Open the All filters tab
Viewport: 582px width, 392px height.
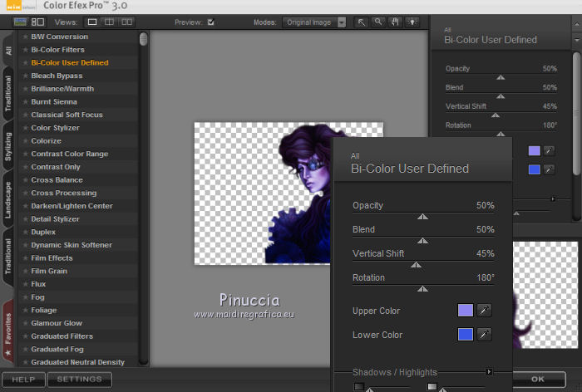(8, 51)
